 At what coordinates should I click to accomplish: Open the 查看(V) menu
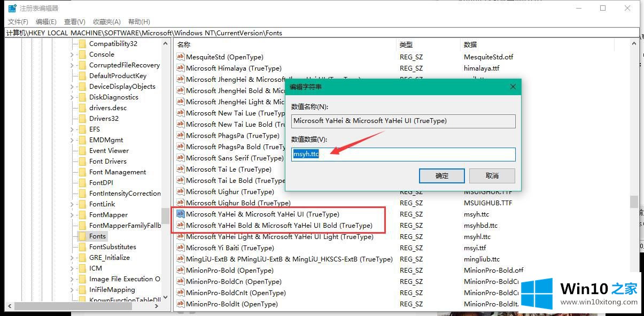pos(75,21)
